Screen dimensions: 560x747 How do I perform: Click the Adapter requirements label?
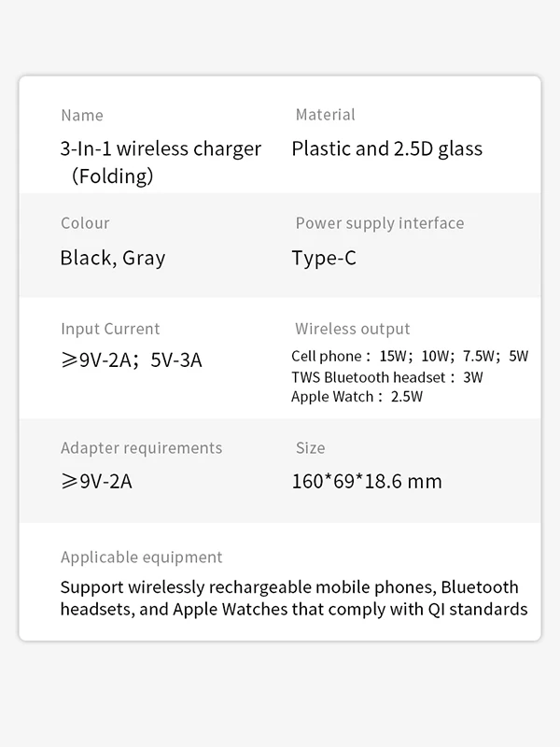click(141, 448)
